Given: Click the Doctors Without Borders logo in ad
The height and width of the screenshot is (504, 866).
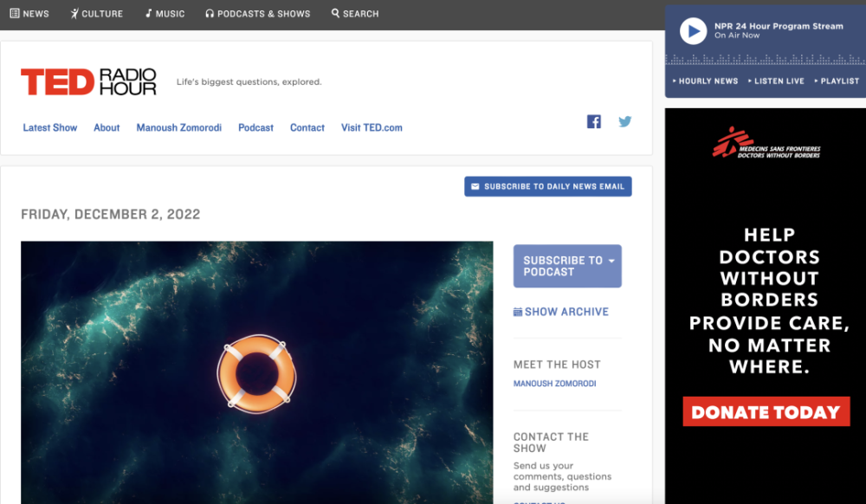Looking at the screenshot, I should [766, 144].
